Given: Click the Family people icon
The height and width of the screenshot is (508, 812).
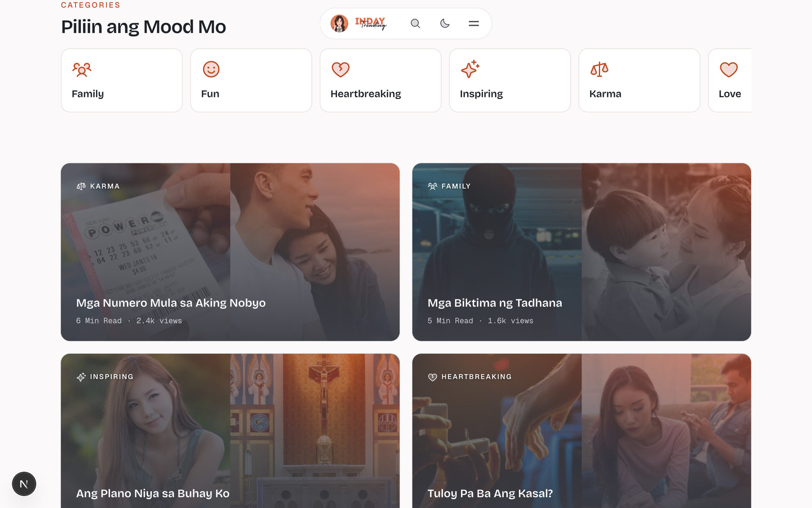Looking at the screenshot, I should click(x=82, y=69).
